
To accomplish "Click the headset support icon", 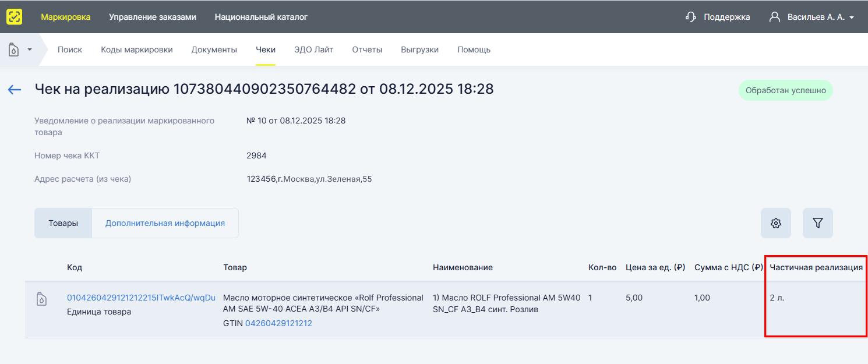I will coord(691,17).
